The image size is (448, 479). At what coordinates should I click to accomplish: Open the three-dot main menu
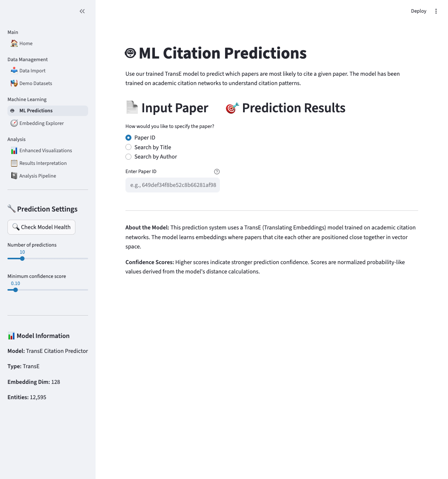[436, 11]
